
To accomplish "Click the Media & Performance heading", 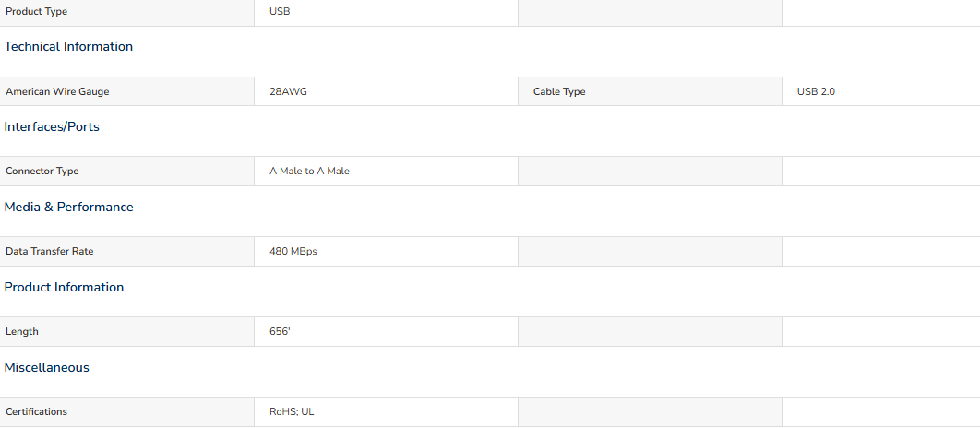I will [x=69, y=207].
